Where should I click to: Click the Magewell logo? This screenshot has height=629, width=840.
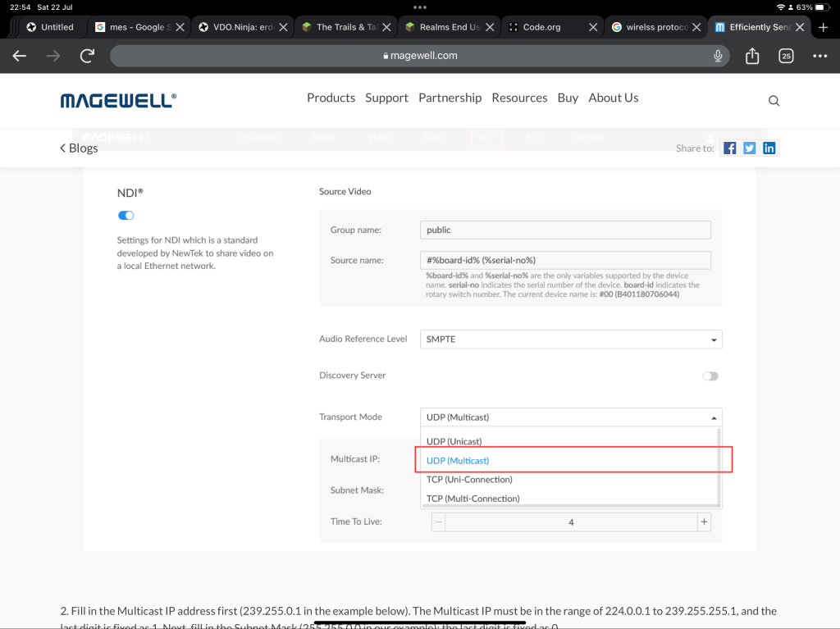[x=118, y=100]
